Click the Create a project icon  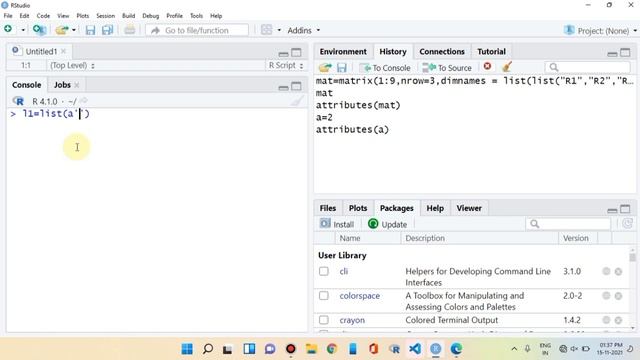39,30
